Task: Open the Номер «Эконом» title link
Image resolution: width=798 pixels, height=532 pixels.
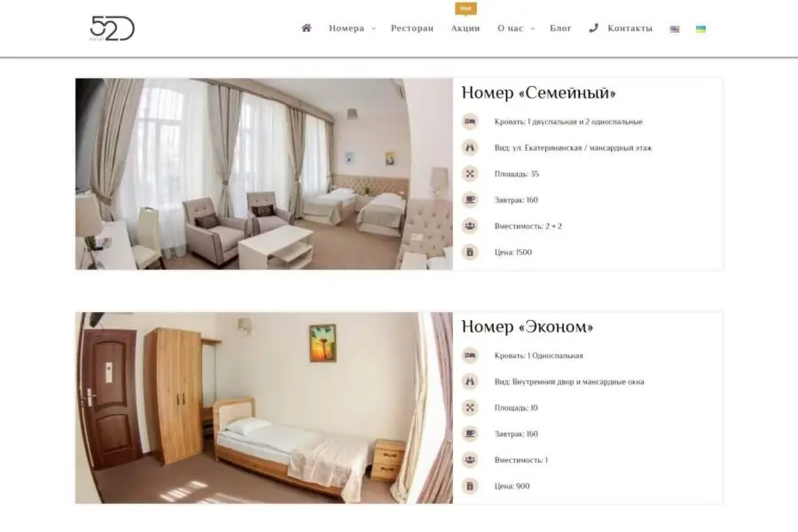Action: [528, 326]
